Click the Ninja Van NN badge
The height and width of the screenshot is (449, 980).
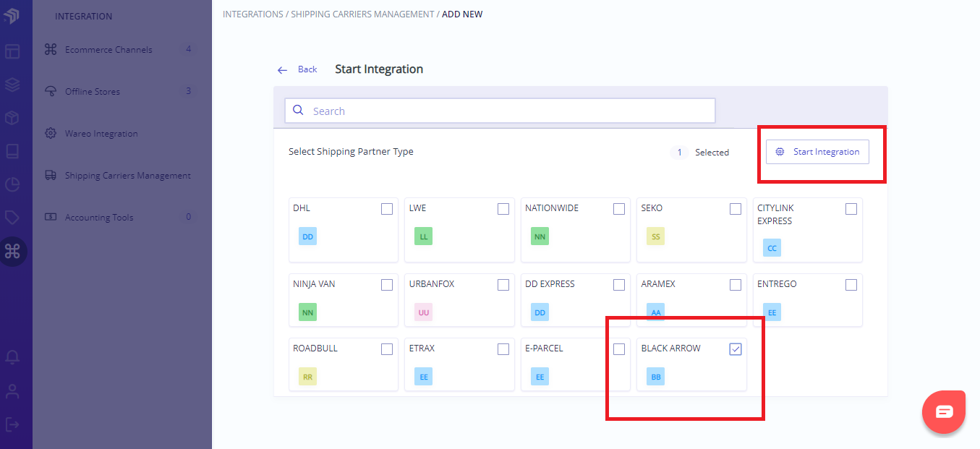coord(307,312)
